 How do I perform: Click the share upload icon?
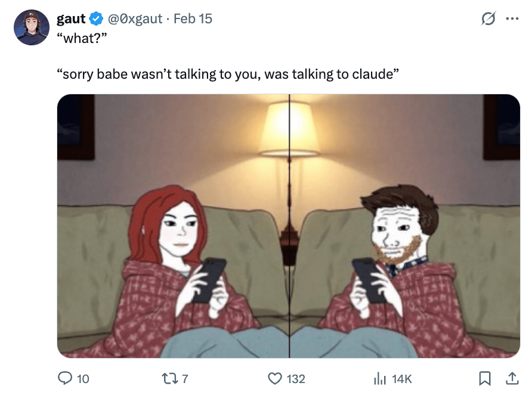512,378
